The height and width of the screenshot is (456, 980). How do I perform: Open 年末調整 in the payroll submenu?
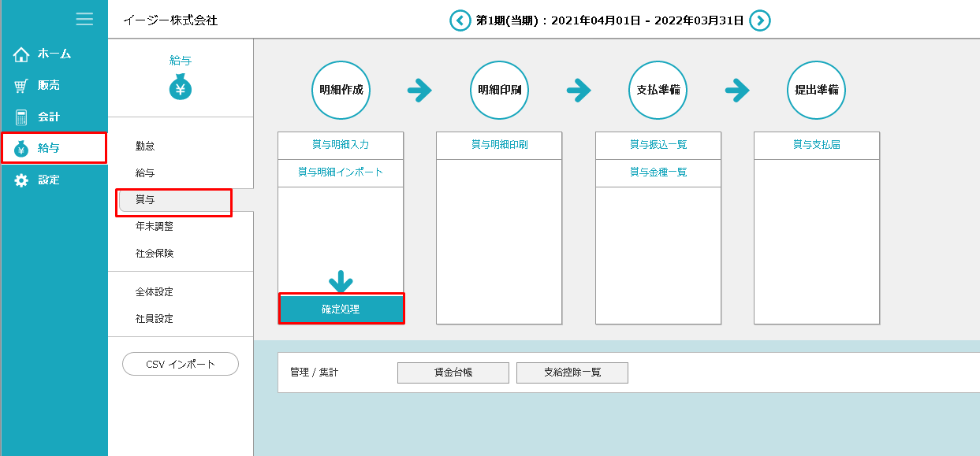click(155, 227)
